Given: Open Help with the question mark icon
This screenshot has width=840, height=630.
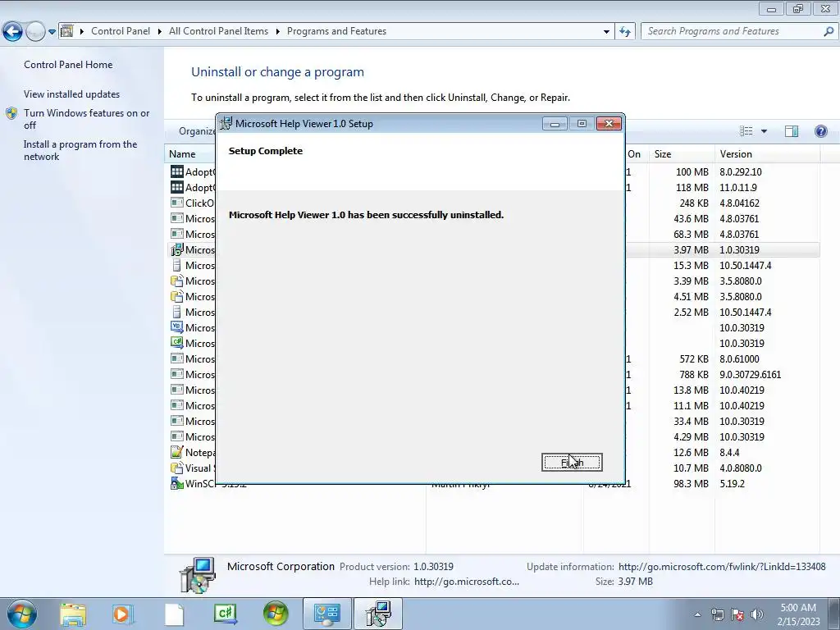Looking at the screenshot, I should click(x=820, y=131).
